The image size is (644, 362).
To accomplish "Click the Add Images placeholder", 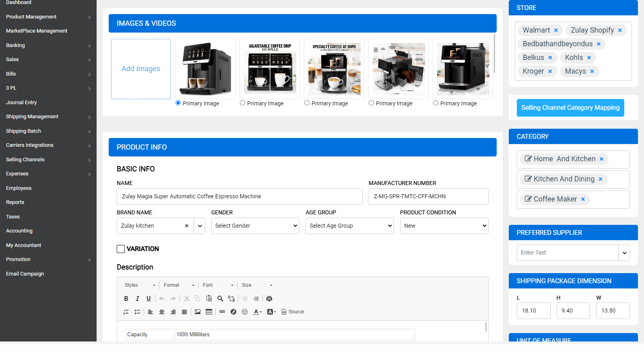I will 140,69.
